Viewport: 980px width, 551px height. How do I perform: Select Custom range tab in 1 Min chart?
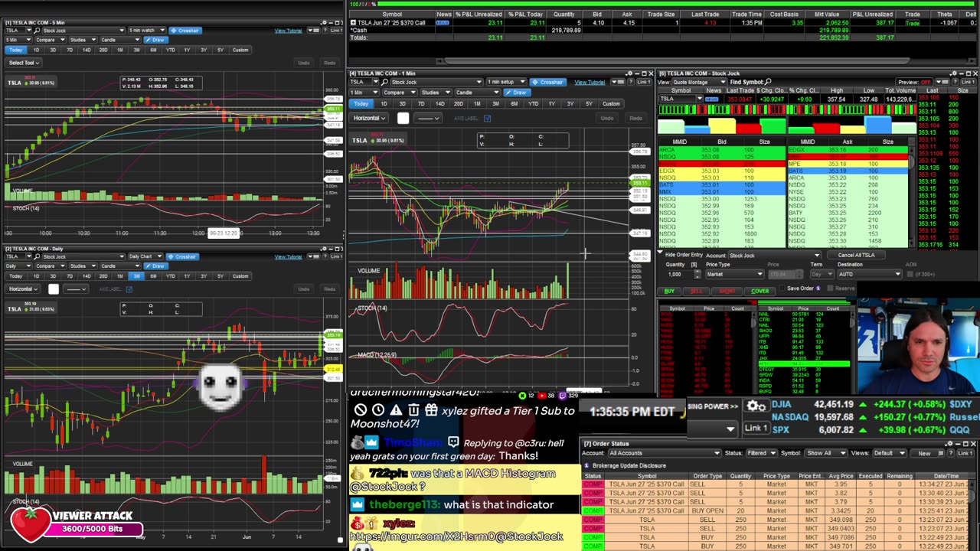[x=611, y=104]
